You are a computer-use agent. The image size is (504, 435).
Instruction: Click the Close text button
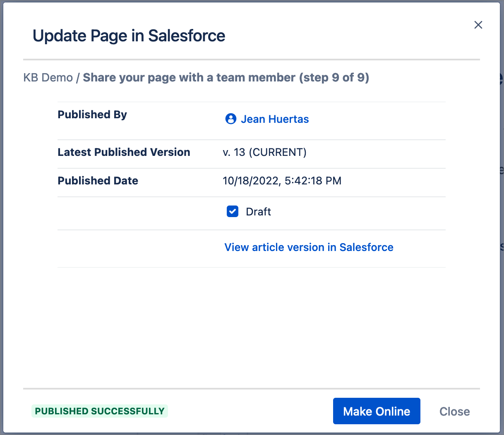[x=454, y=411]
